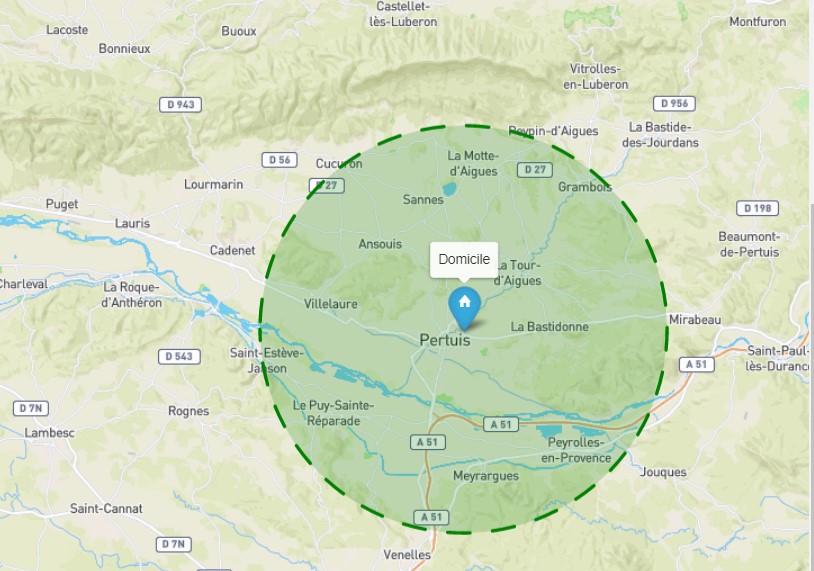Click the Domicile popup label
The height and width of the screenshot is (571, 814).
[464, 260]
